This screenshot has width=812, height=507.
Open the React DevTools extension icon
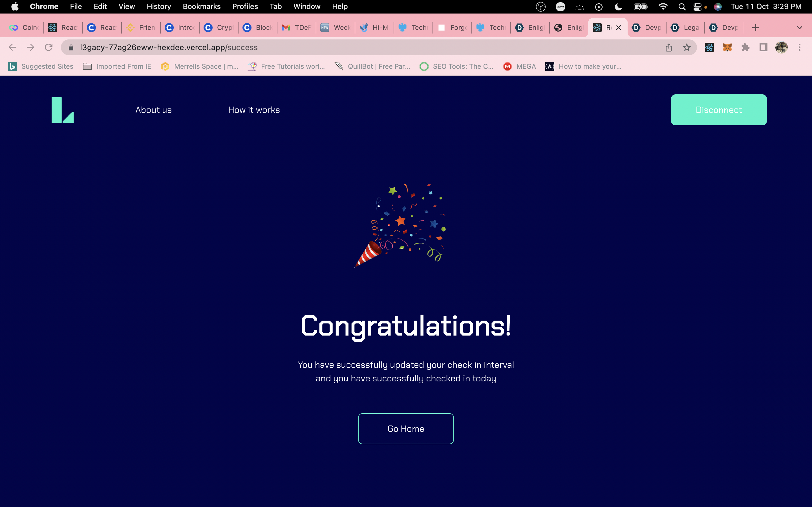(709, 47)
